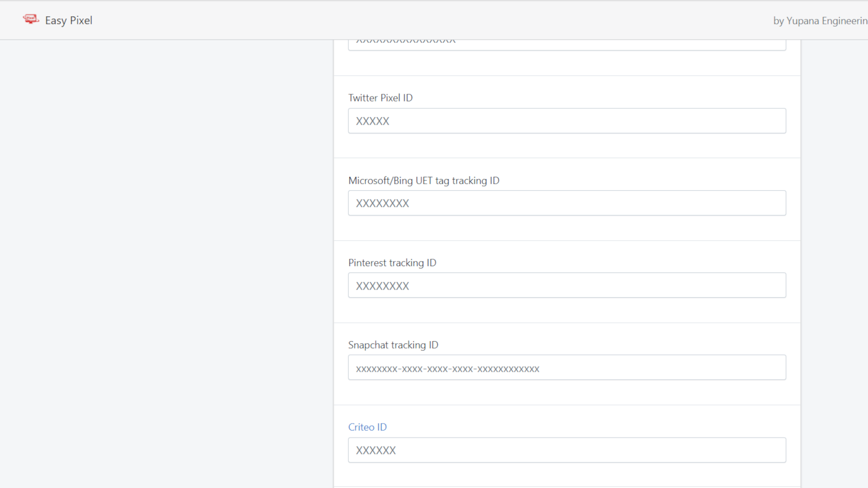Open the Criteo ID documentation link
This screenshot has height=488, width=868.
coord(368,427)
